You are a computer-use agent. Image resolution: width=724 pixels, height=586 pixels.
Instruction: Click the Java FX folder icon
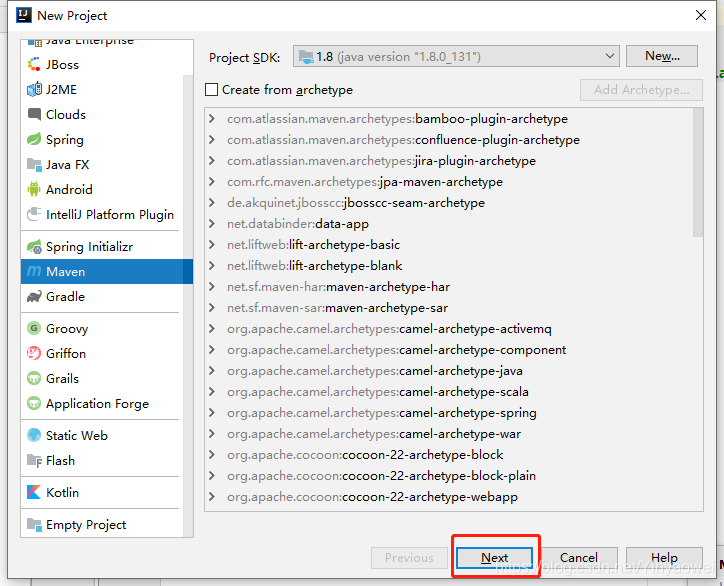[x=34, y=164]
